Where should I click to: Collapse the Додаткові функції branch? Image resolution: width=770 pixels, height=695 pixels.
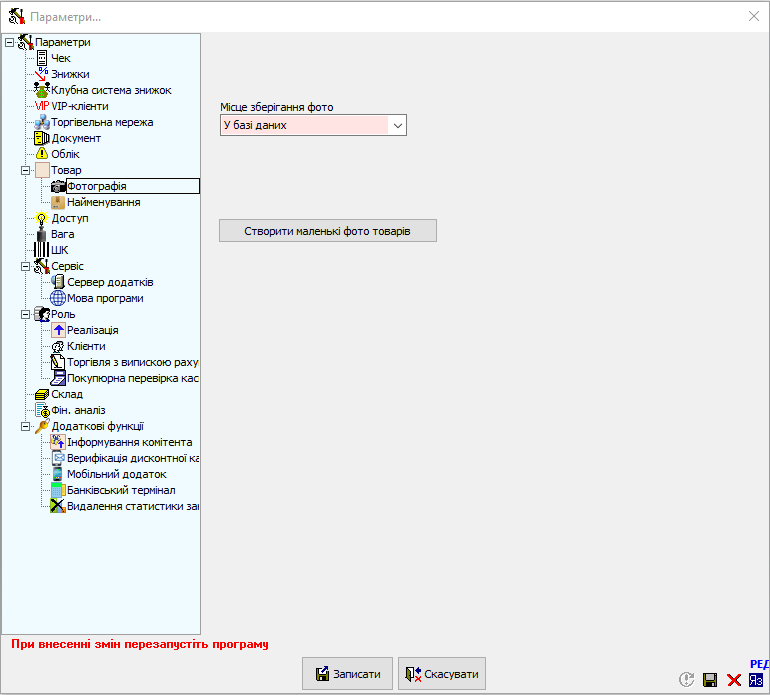pos(26,426)
